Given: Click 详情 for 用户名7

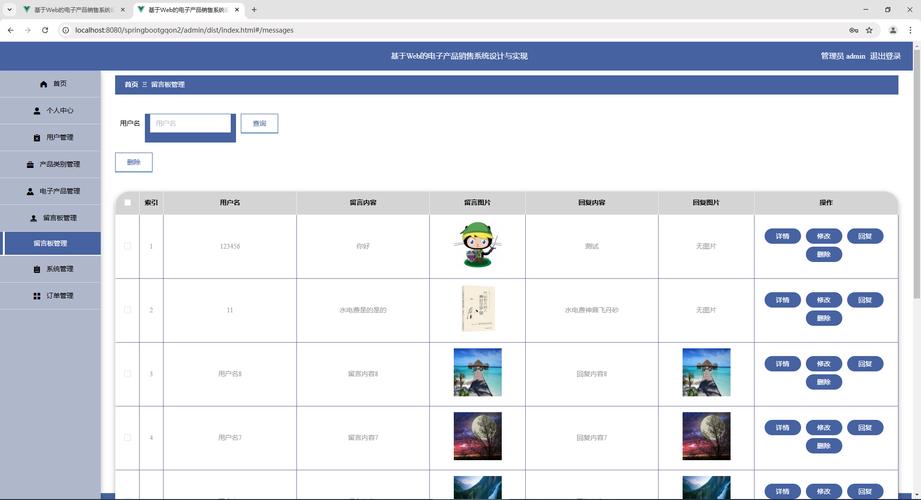Looking at the screenshot, I should tap(782, 428).
